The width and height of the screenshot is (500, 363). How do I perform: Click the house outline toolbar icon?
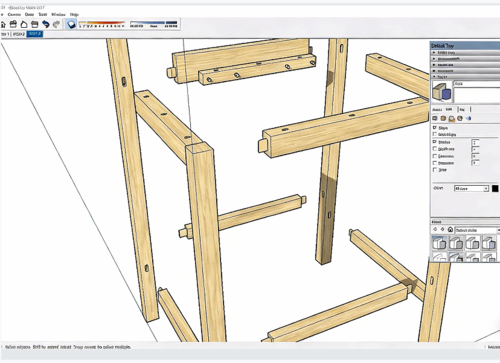24,24
